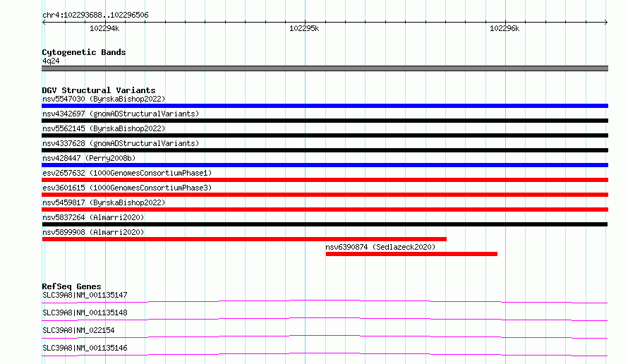Click the Cytogenetic Bands track title

pyautogui.click(x=84, y=52)
